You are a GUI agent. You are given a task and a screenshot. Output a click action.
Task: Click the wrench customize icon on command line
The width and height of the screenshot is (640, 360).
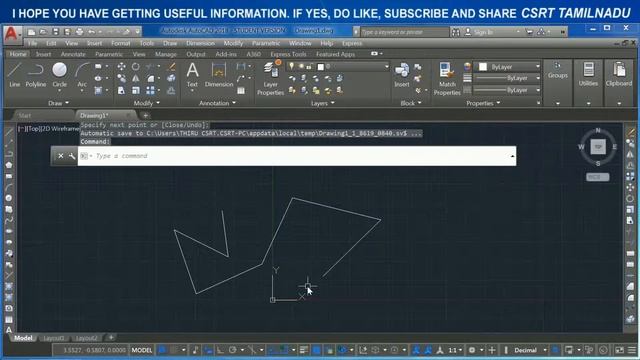72,156
